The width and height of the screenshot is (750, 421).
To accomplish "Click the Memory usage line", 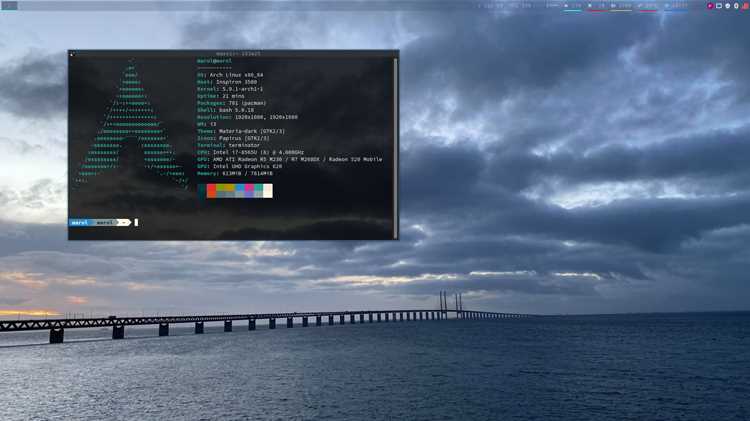I will pos(235,173).
